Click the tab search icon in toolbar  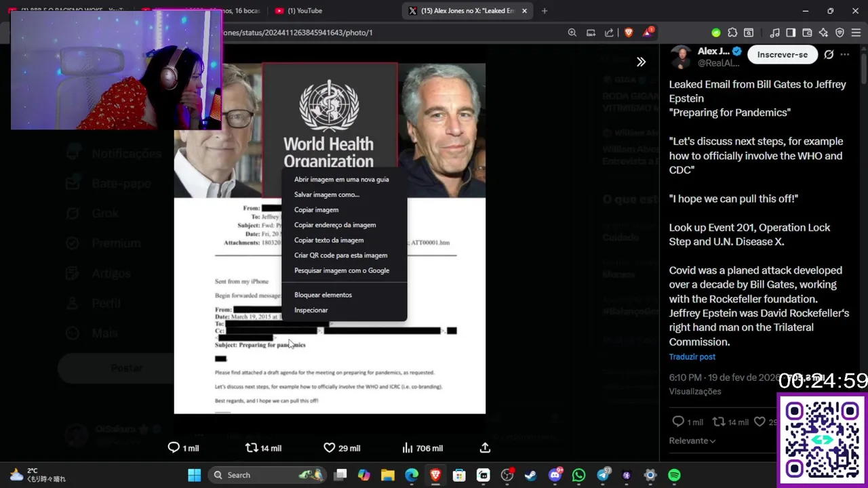[x=749, y=33]
